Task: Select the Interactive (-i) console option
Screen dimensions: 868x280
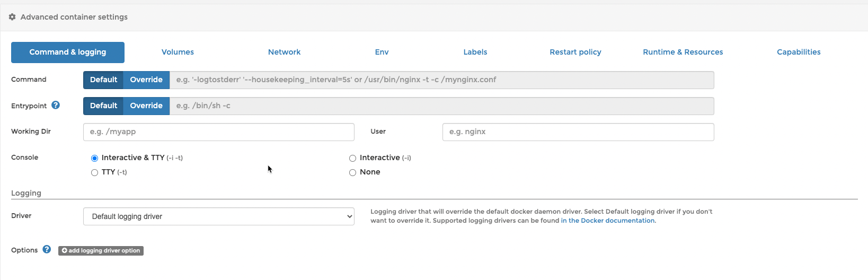Action: tap(352, 158)
